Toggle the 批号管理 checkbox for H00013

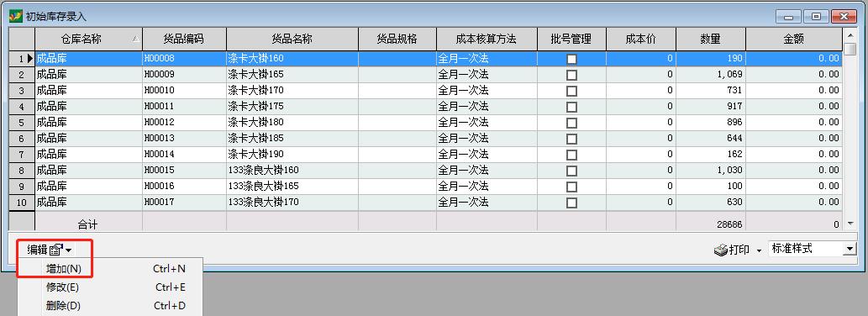click(572, 139)
